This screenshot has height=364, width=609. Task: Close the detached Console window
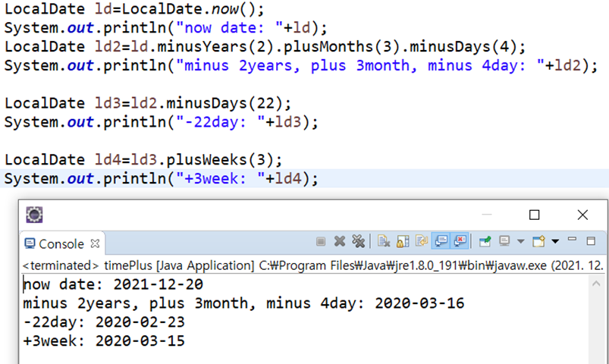pos(582,215)
